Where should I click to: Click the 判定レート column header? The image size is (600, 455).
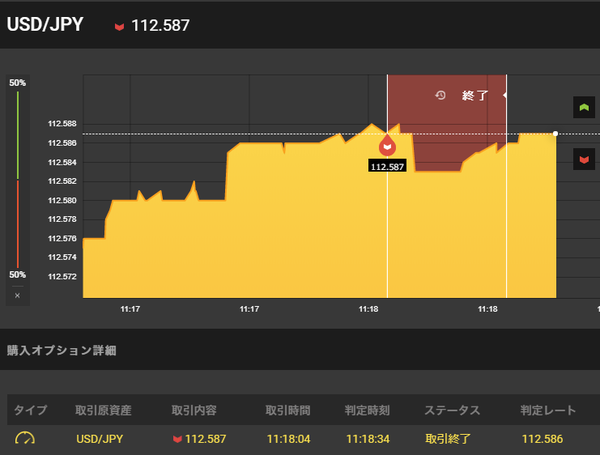click(548, 410)
